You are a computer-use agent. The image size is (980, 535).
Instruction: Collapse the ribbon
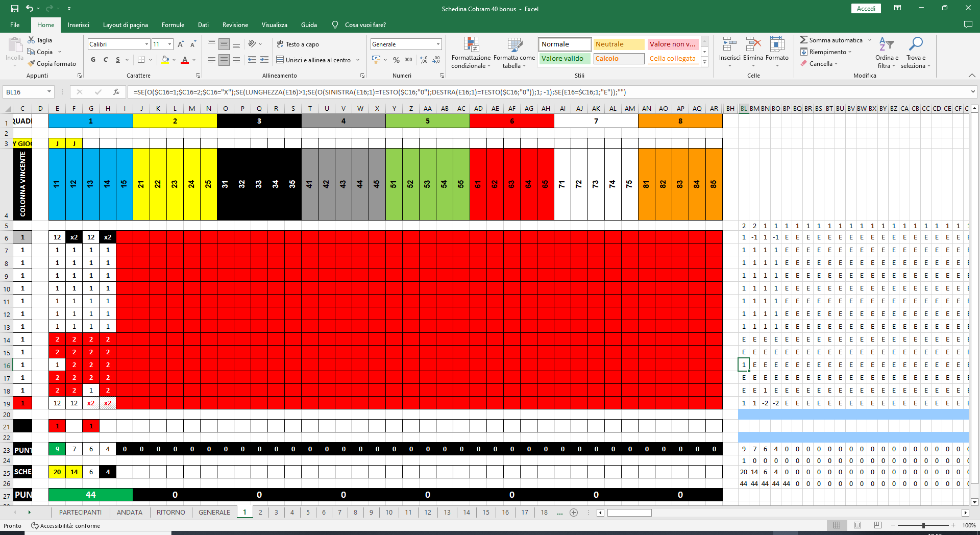(971, 76)
